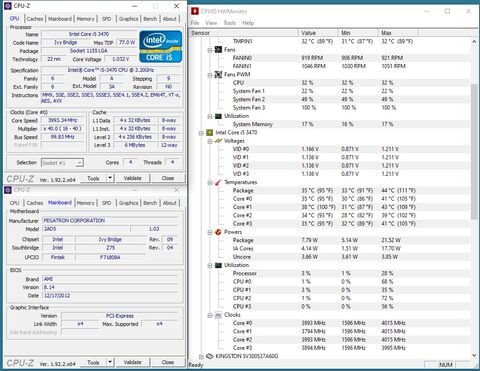Image resolution: width=480 pixels, height=371 pixels.
Task: Click the Voltages lightning icon
Action: [218, 141]
